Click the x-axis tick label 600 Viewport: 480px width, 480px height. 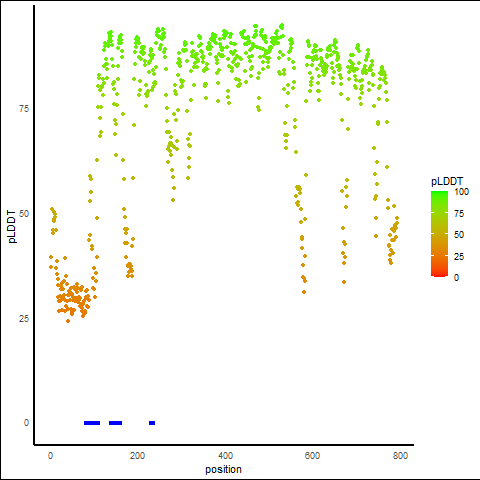point(312,456)
